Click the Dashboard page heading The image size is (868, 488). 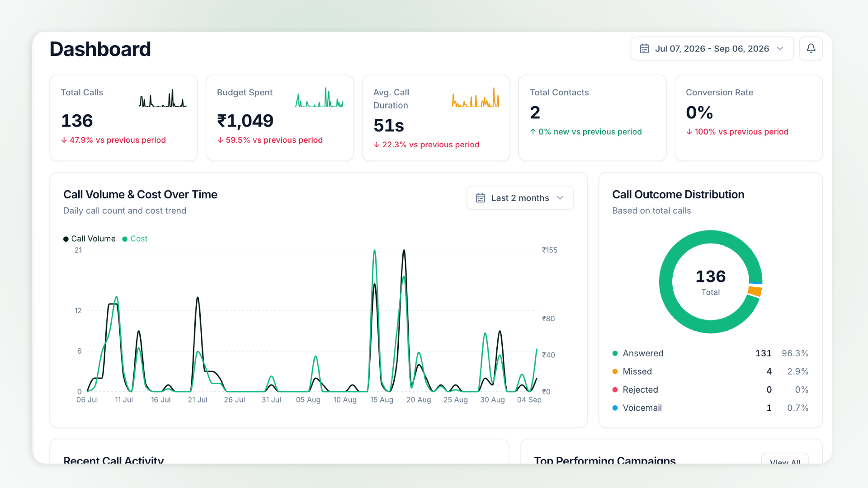coord(100,49)
